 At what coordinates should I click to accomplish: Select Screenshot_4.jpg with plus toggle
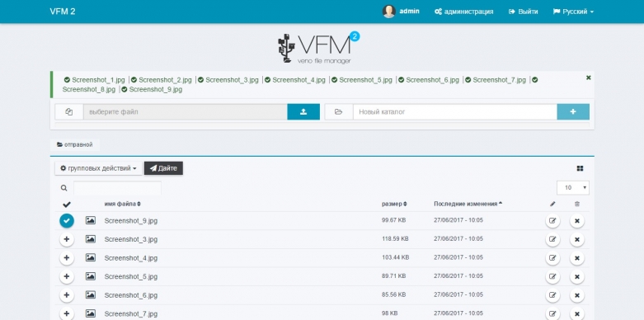coord(67,258)
